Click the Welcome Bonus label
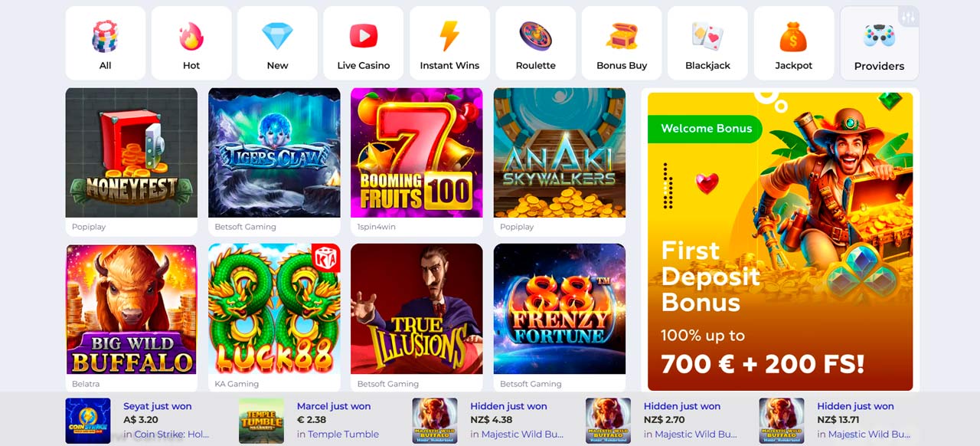This screenshot has height=446, width=980. coord(706,129)
